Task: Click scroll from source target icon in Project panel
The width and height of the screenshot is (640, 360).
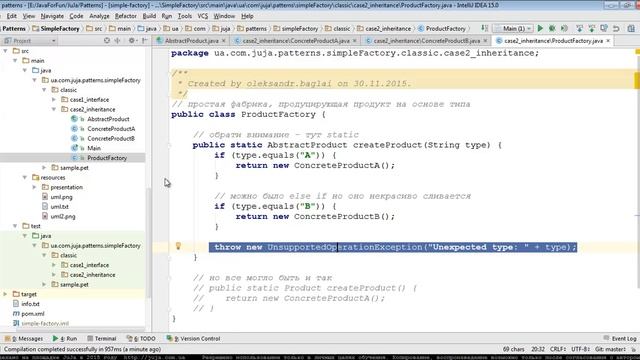Action: 107,40
